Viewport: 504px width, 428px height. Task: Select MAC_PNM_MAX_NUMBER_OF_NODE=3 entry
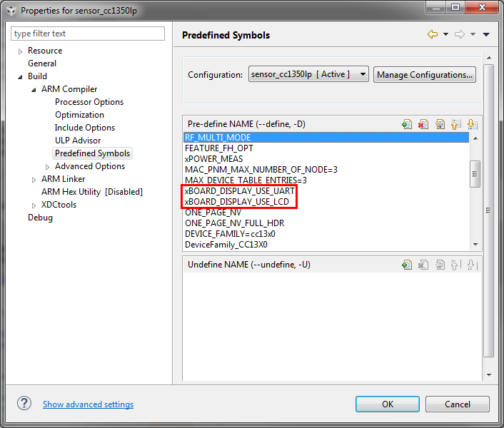(326, 170)
